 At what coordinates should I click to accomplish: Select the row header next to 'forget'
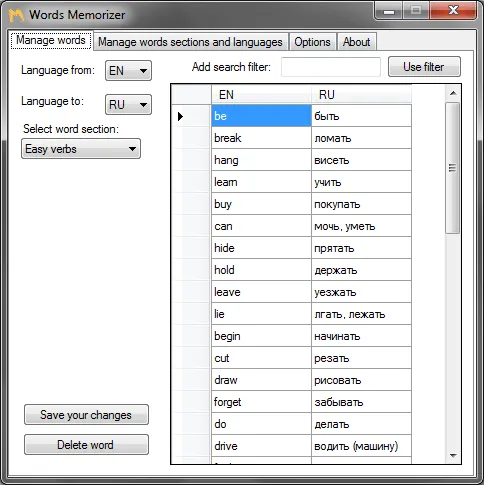tap(192, 402)
